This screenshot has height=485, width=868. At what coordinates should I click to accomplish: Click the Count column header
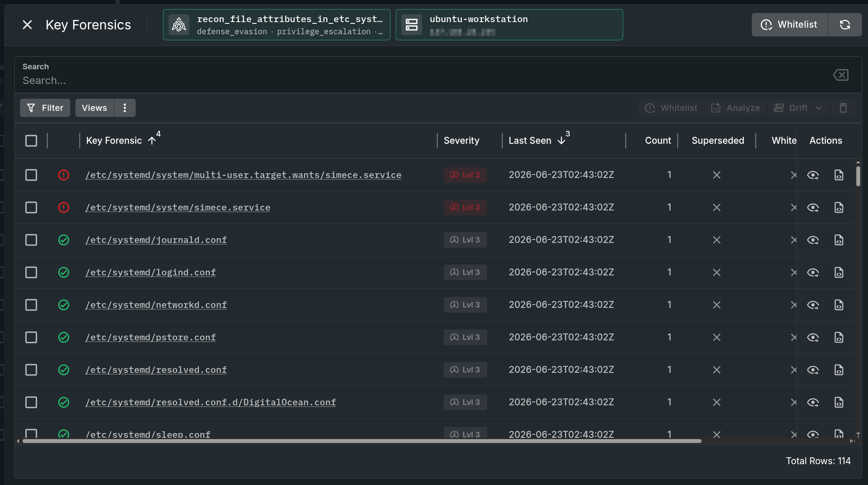[658, 141]
